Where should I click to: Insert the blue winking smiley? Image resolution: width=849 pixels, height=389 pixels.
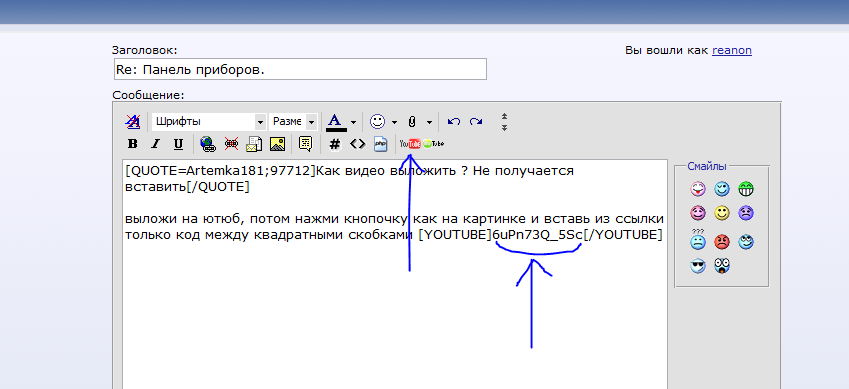coord(722,189)
